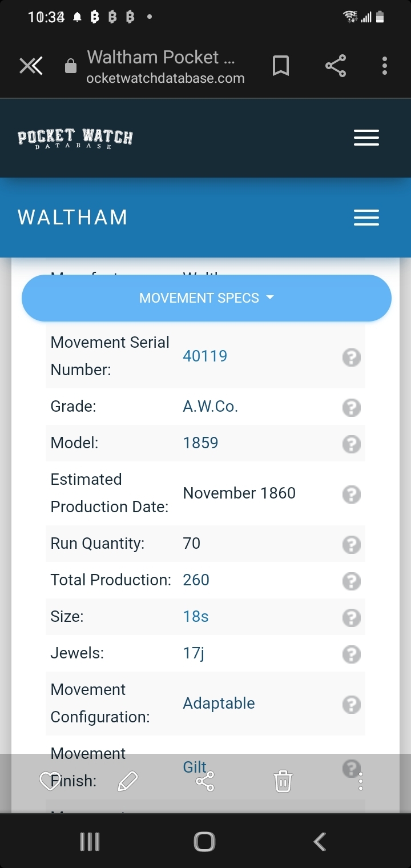Open serial number 40119 link
Screen dimensions: 411x868
pos(205,356)
